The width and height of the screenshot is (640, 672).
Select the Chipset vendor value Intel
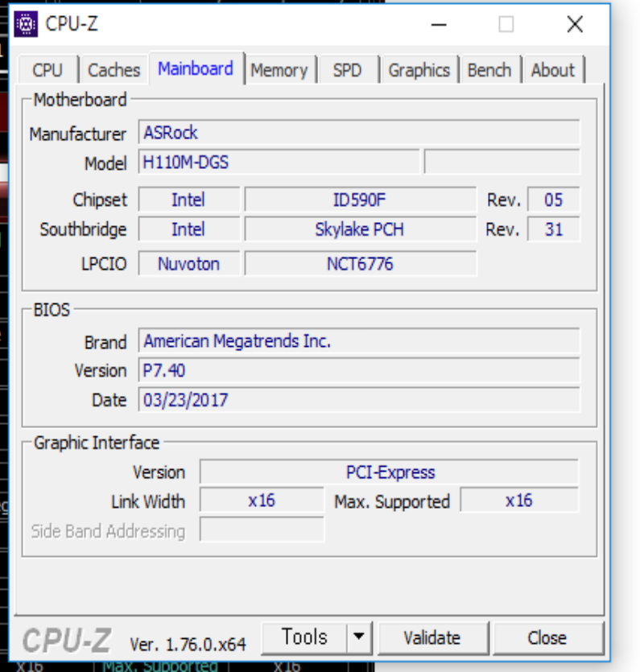tap(188, 200)
